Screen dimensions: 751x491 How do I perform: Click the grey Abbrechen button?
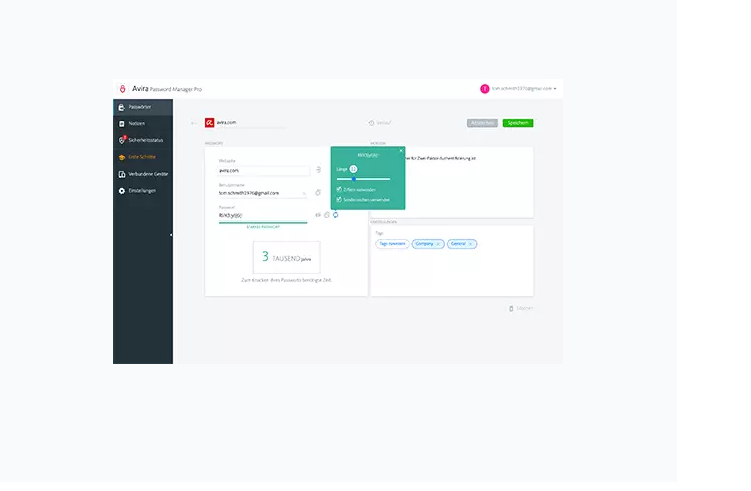pos(482,123)
